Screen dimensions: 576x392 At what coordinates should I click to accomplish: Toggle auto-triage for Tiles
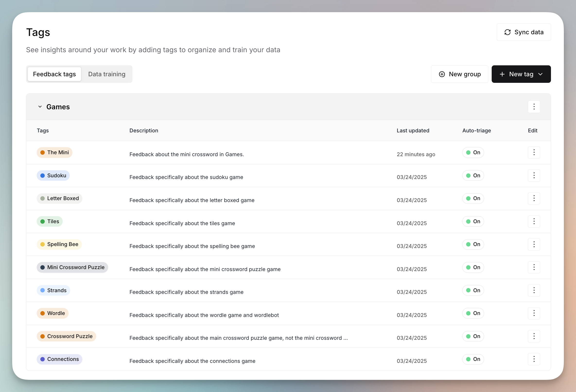click(473, 222)
